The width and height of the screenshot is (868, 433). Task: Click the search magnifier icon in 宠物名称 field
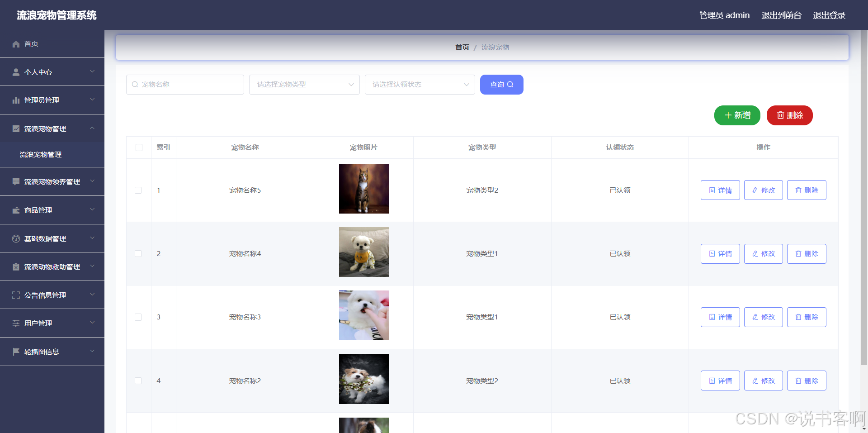point(135,85)
